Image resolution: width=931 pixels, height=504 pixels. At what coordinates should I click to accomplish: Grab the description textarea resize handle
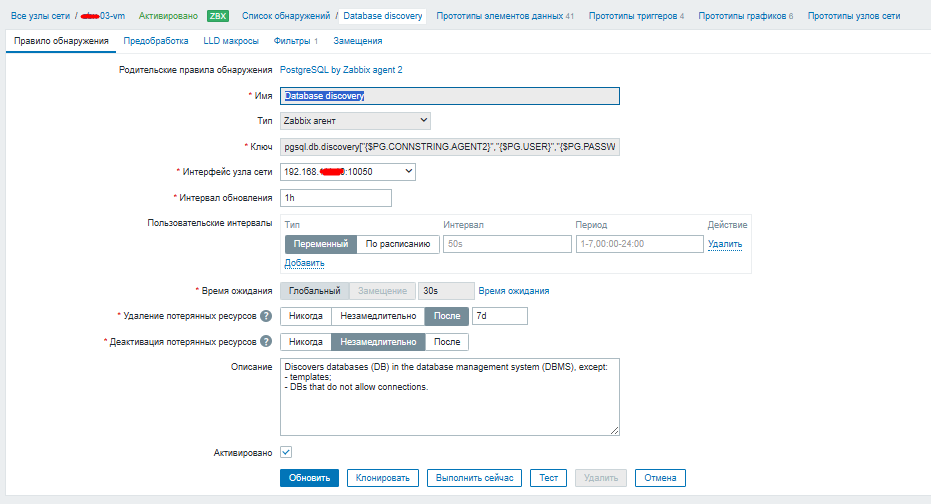[x=614, y=430]
